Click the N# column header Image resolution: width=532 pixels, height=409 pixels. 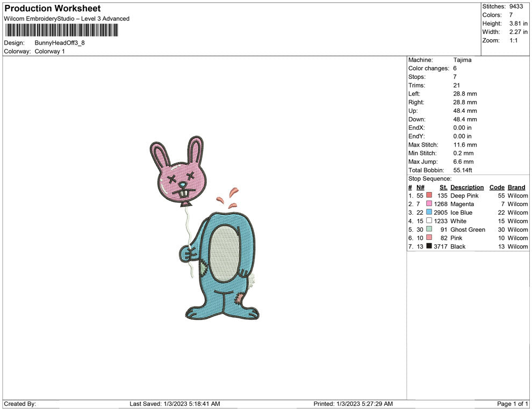coord(420,187)
